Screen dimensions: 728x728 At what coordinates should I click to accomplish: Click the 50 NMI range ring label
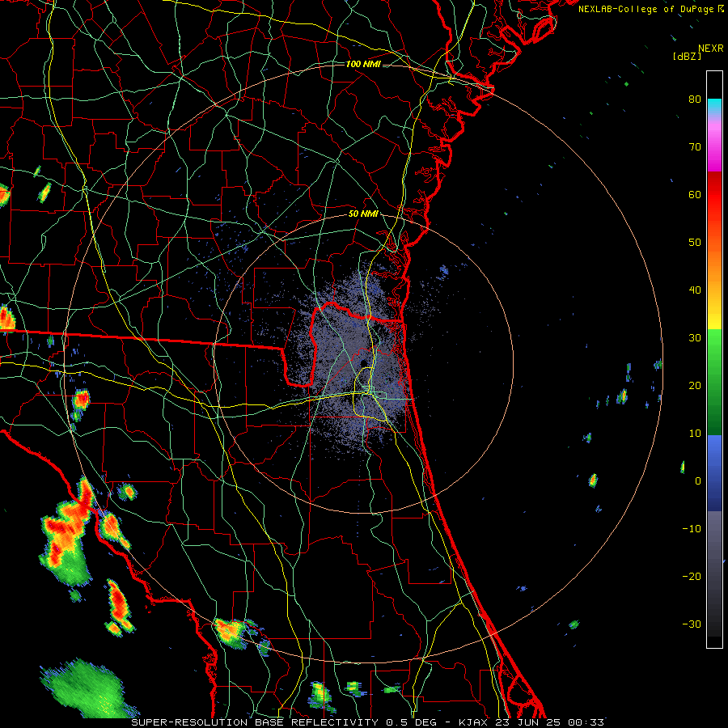(x=363, y=214)
